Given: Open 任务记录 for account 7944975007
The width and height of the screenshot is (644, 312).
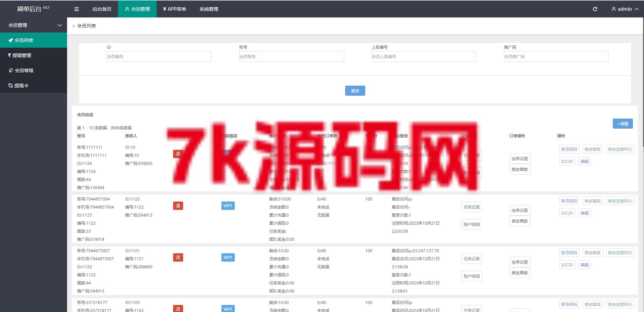Looking at the screenshot, I should pyautogui.click(x=472, y=259).
